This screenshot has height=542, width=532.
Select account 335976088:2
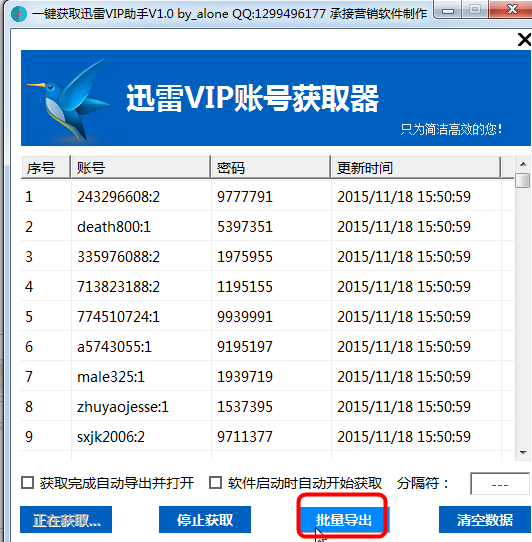119,257
